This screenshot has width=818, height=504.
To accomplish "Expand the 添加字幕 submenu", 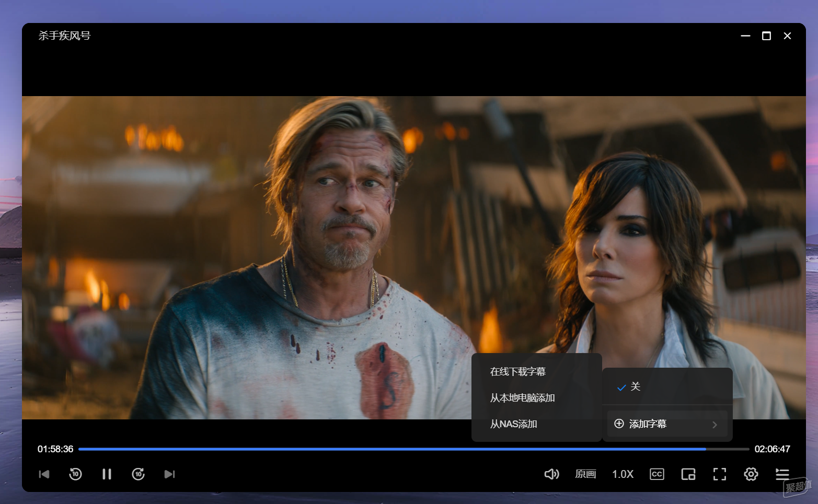I will (x=667, y=424).
